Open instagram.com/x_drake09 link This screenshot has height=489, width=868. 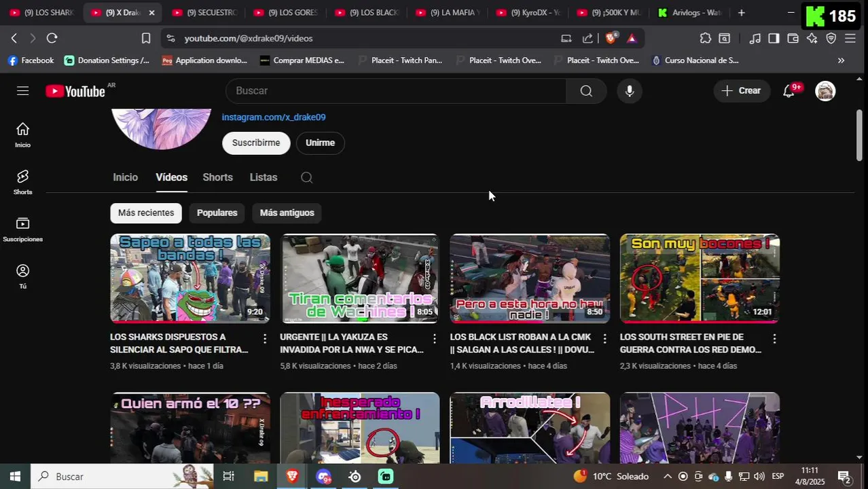[x=274, y=117]
